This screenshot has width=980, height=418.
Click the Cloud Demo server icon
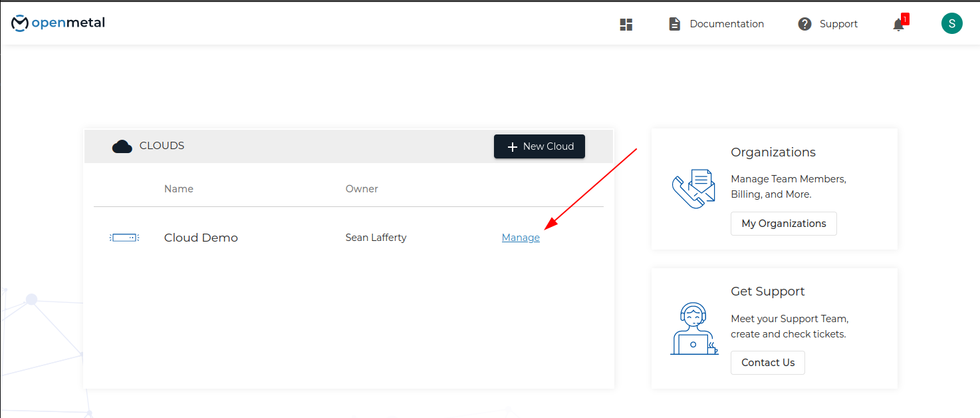pyautogui.click(x=124, y=238)
